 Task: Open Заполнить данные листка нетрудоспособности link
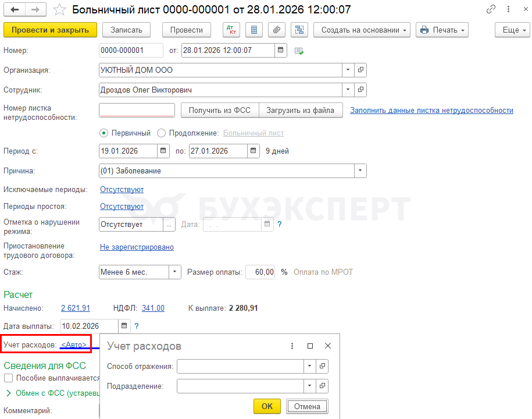tap(431, 111)
